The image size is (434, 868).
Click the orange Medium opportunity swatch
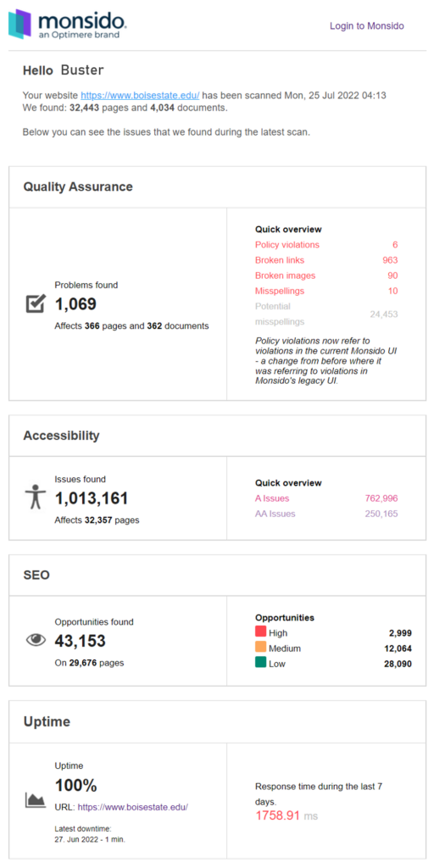tap(261, 647)
